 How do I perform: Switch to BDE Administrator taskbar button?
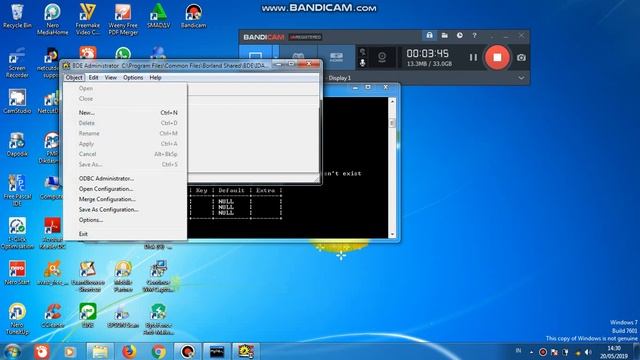point(246,351)
